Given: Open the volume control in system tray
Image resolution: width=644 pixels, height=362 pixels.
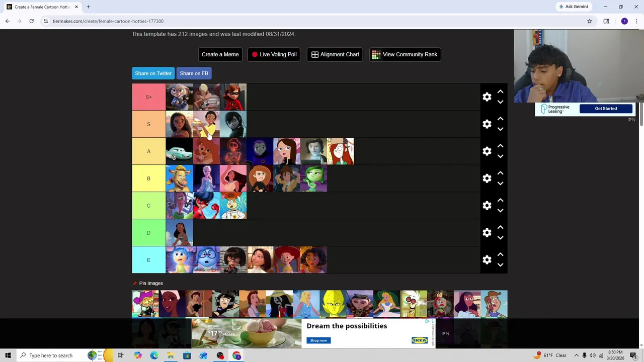Looking at the screenshot, I should coord(593,355).
